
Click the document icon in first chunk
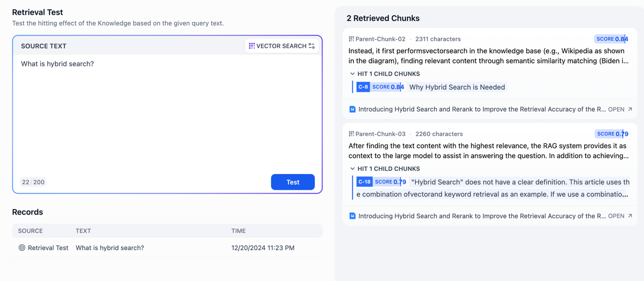352,109
